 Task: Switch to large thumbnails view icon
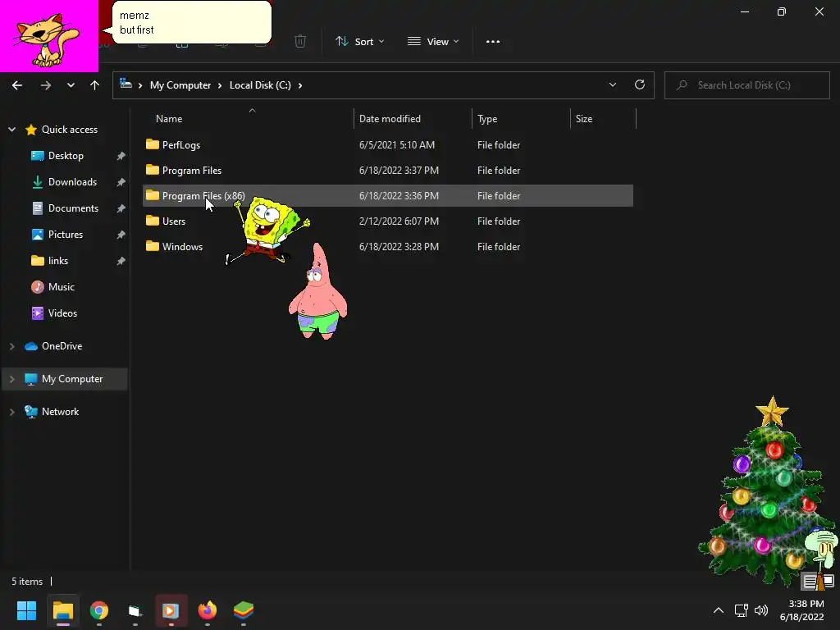(828, 581)
